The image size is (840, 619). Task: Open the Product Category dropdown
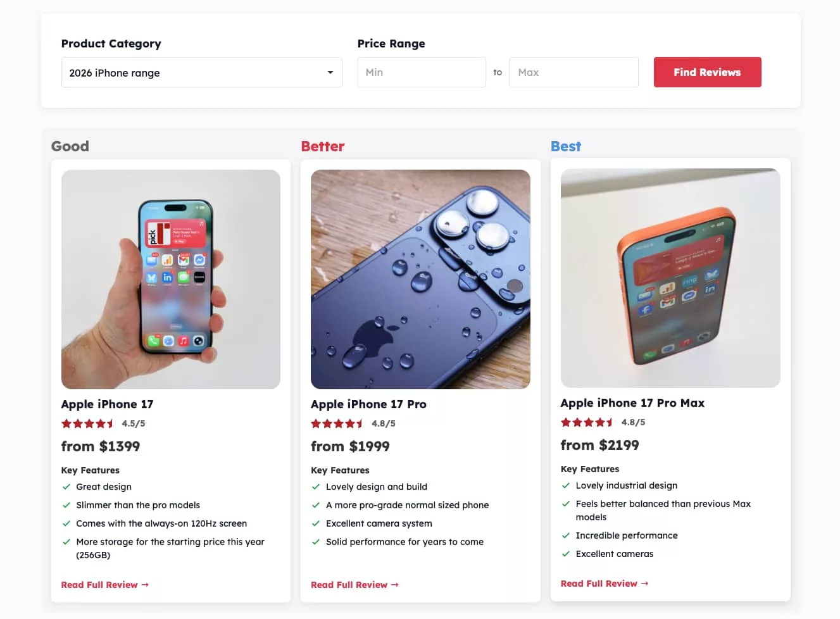point(201,73)
